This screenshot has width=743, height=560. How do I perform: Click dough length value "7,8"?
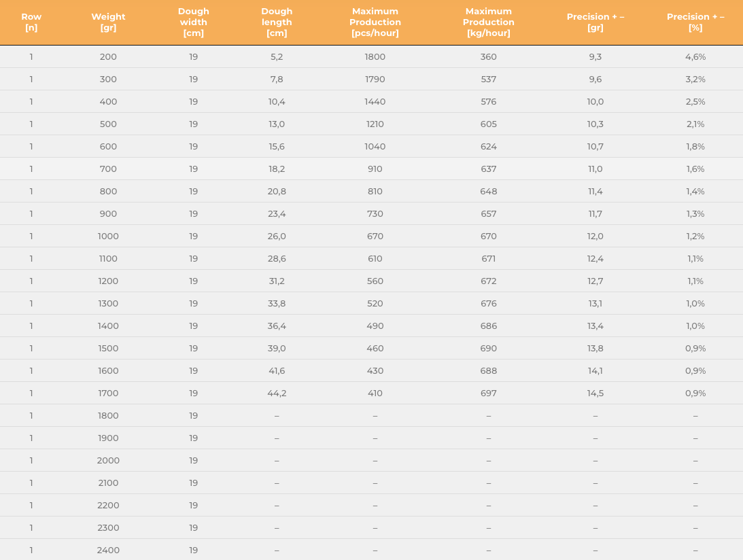pyautogui.click(x=277, y=79)
